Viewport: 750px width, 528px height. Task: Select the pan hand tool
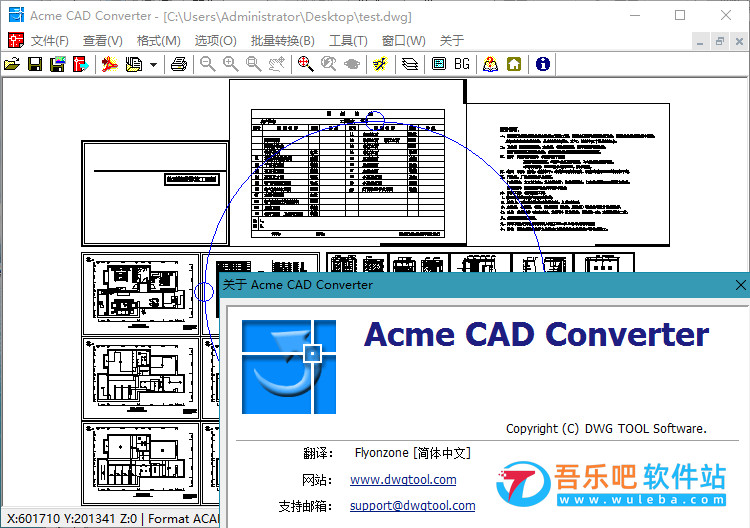276,64
